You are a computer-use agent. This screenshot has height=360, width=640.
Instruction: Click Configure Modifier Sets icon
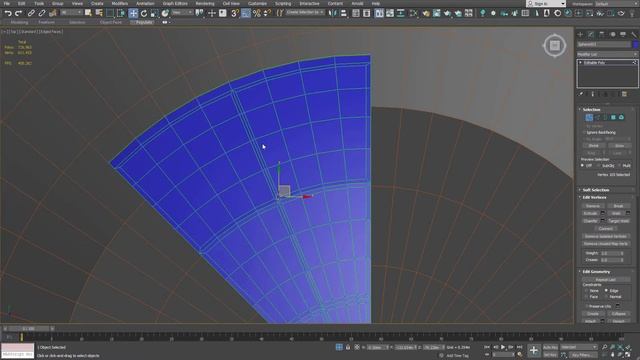point(624,94)
